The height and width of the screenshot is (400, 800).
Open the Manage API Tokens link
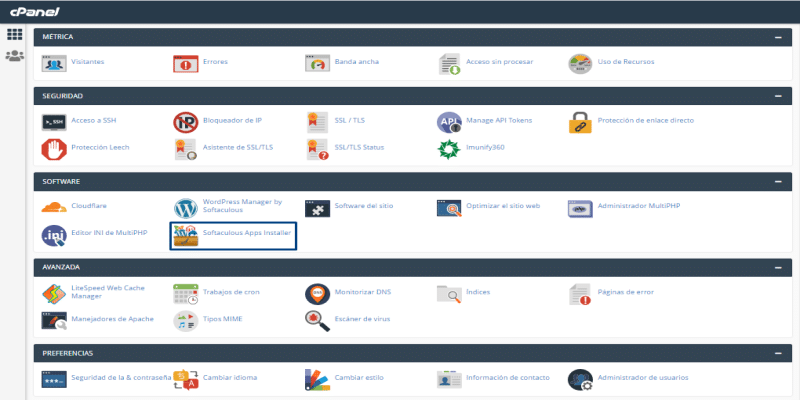click(499, 120)
